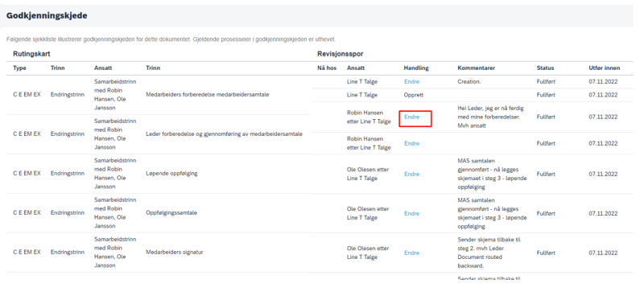Click 'Line T Talge' in the Creation row
Viewport: 644px width, 292px height.
361,82
